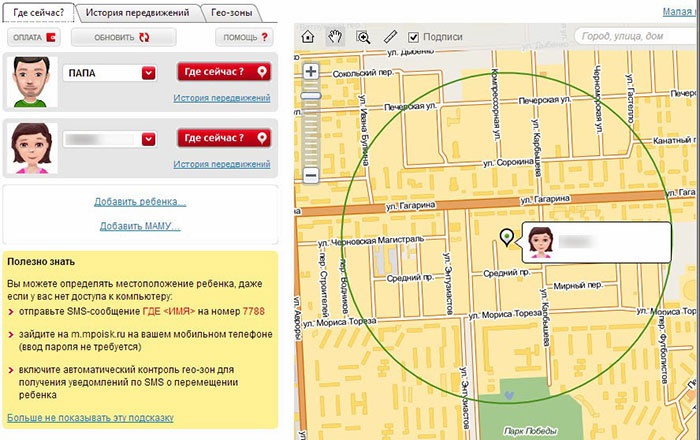Open the second person's name dropdown
The width and height of the screenshot is (700, 440).
point(148,138)
